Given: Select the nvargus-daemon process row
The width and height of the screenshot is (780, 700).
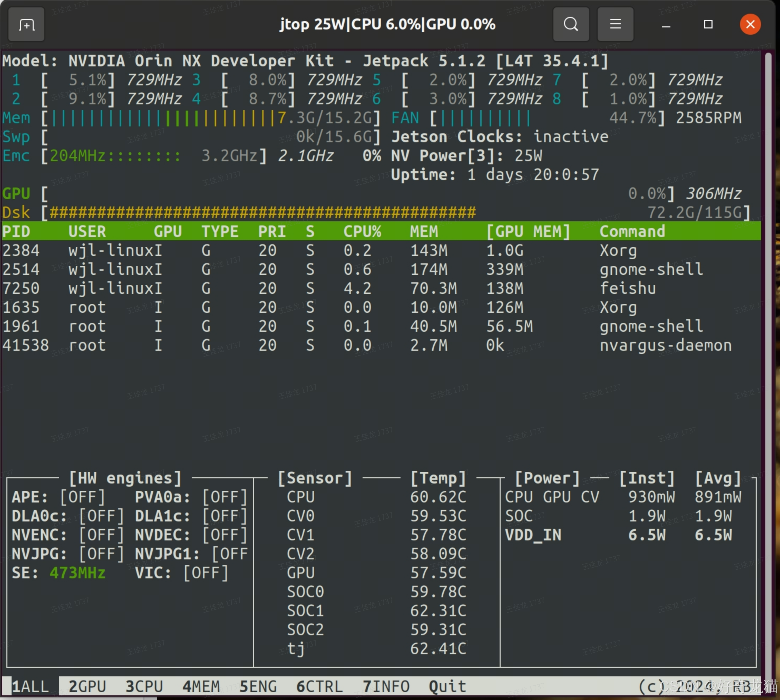Looking at the screenshot, I should coord(381,345).
